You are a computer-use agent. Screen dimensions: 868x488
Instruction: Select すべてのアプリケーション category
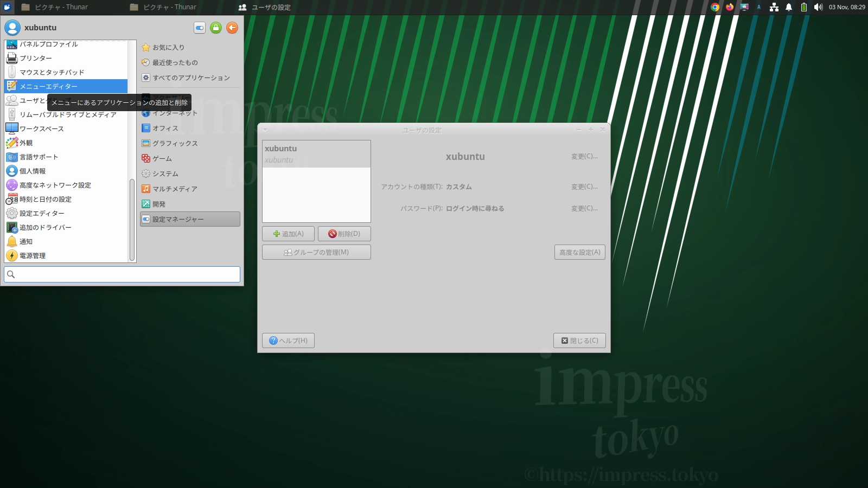(190, 78)
